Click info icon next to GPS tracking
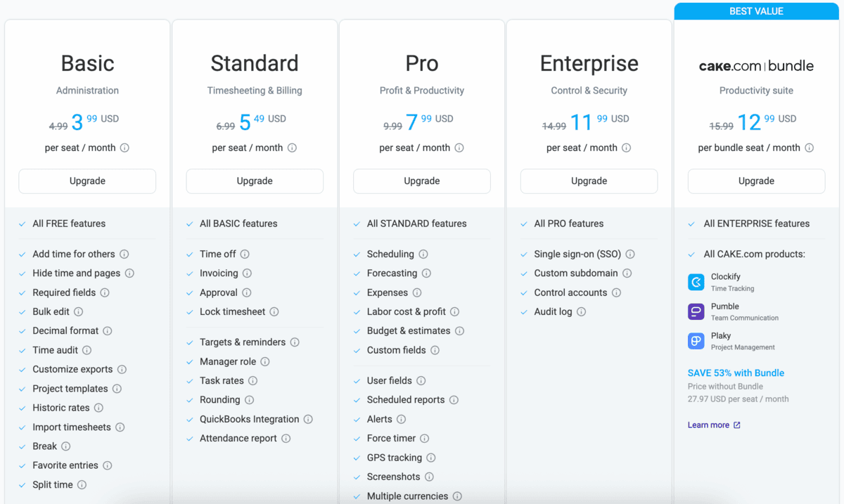844x504 pixels. click(431, 458)
